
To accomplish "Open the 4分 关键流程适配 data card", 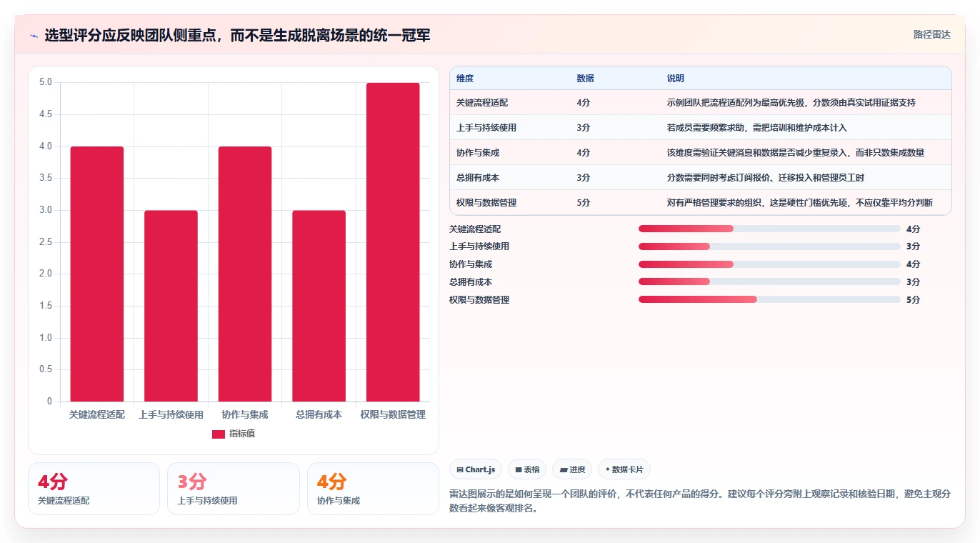I will click(x=94, y=489).
